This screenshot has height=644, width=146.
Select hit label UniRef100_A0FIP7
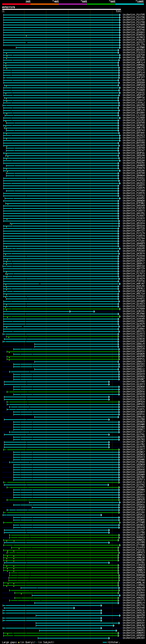click(134, 77)
